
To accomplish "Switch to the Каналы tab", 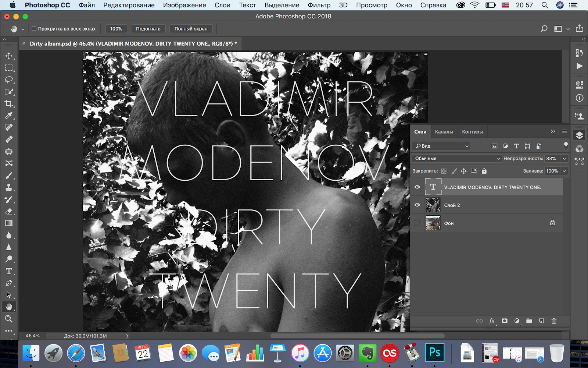I will click(444, 132).
